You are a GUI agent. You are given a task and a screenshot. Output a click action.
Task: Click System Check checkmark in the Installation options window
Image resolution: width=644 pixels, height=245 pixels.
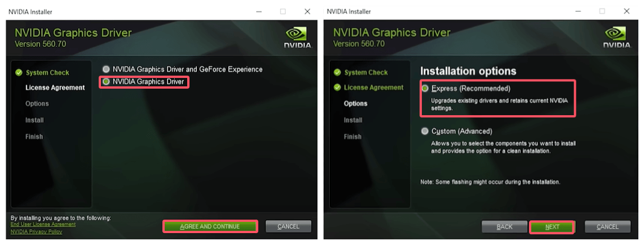pos(337,72)
